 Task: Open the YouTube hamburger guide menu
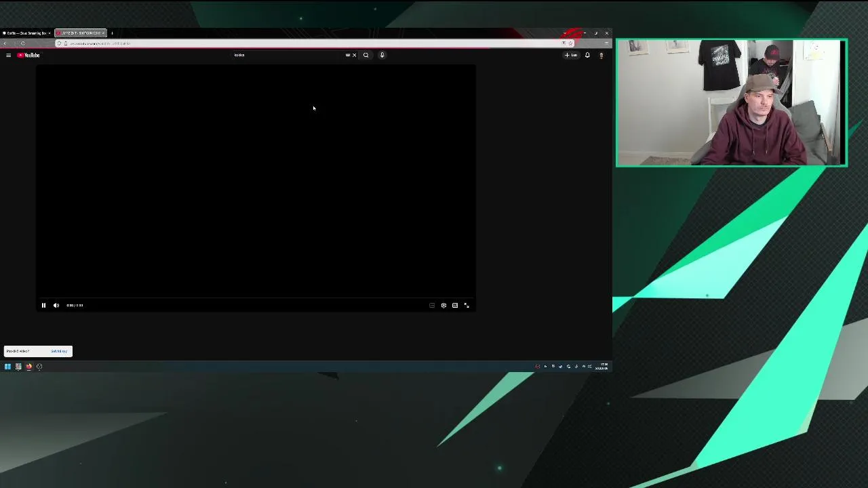point(8,55)
